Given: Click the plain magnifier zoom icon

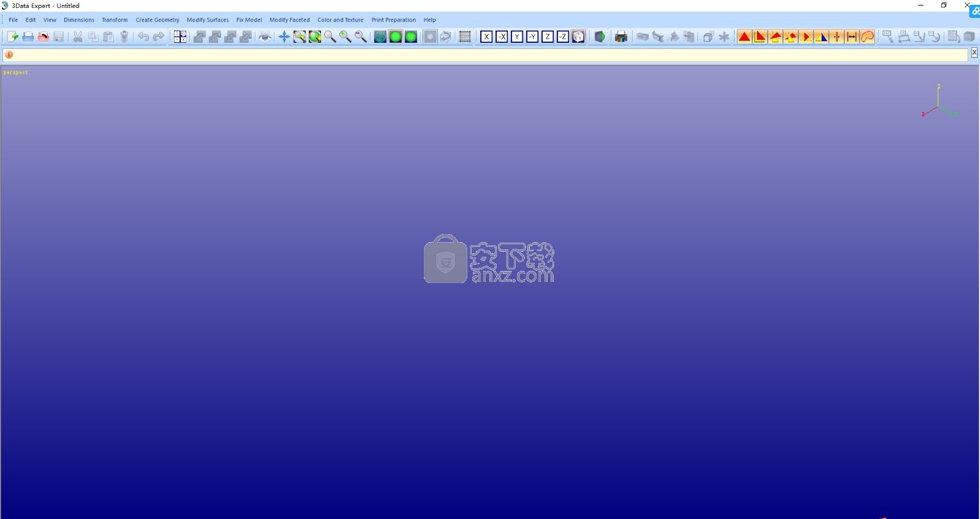Looking at the screenshot, I should (330, 37).
